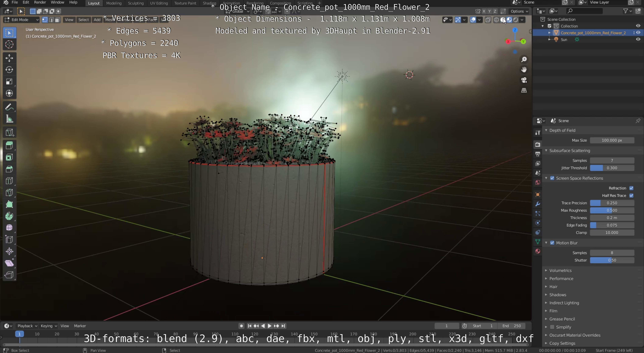Click the timeline Marker menu
Screen dimensions: 644x353
point(80,326)
